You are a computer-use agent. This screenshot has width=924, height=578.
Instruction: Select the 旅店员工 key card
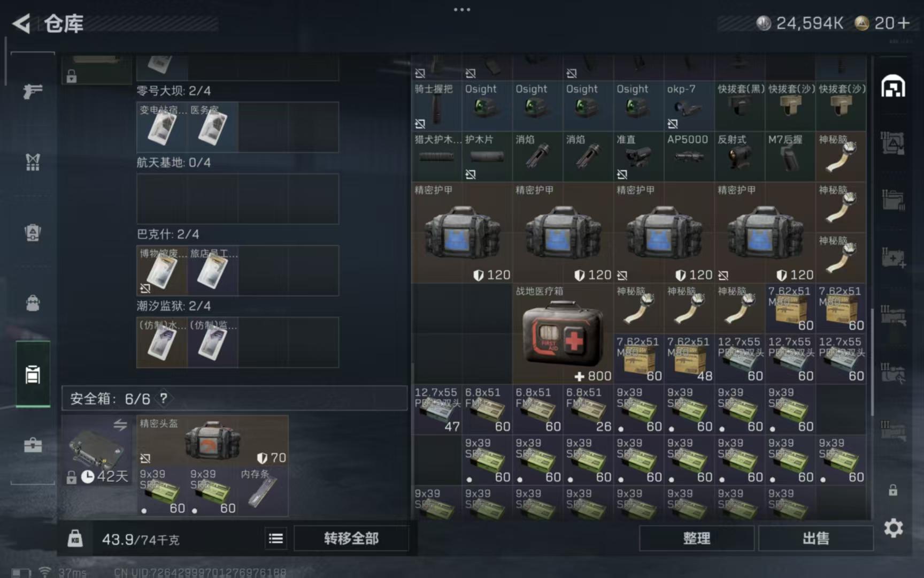coord(212,271)
